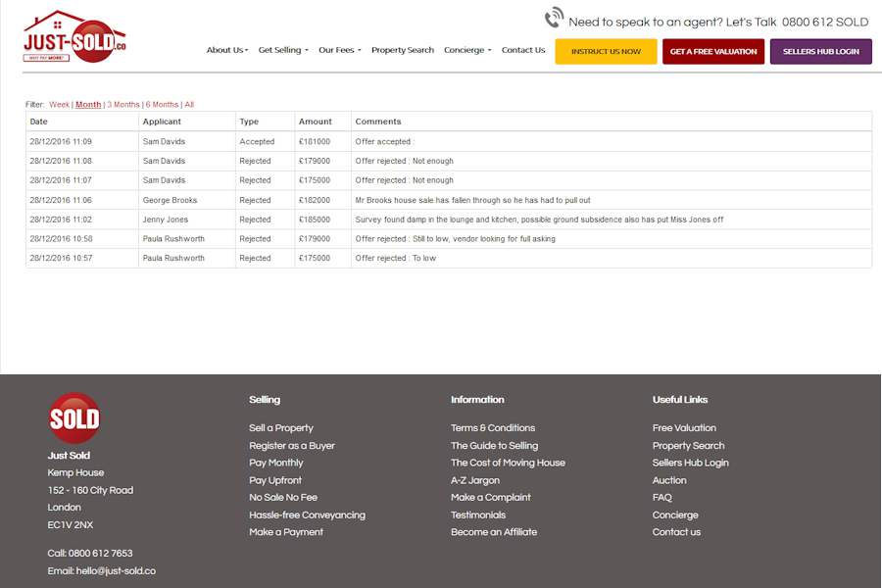Click the Instruct Us Now button
This screenshot has width=882, height=588.
point(606,51)
